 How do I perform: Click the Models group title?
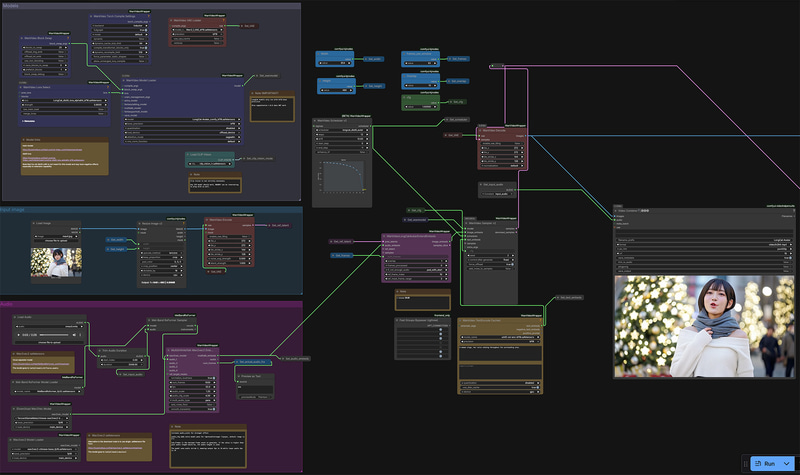tap(11, 6)
